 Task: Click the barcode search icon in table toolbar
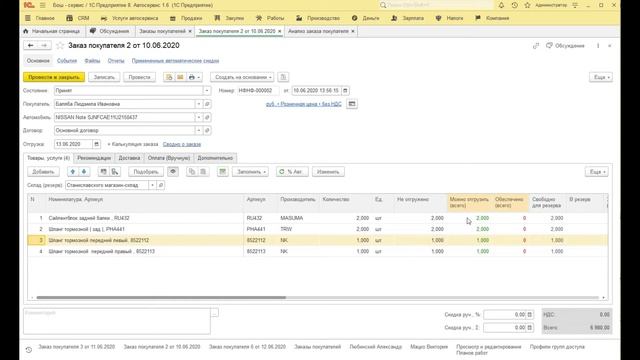(x=115, y=172)
